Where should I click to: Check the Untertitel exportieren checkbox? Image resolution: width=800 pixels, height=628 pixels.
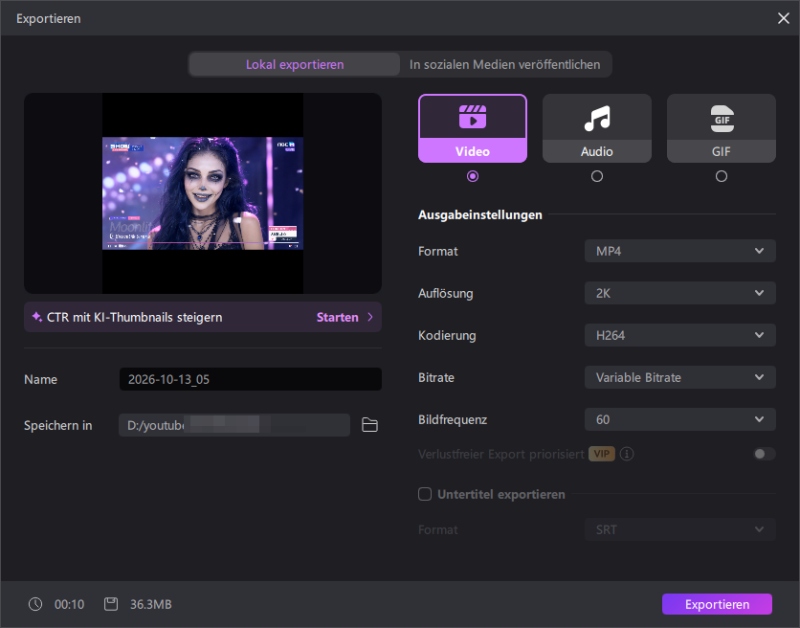pyautogui.click(x=424, y=494)
